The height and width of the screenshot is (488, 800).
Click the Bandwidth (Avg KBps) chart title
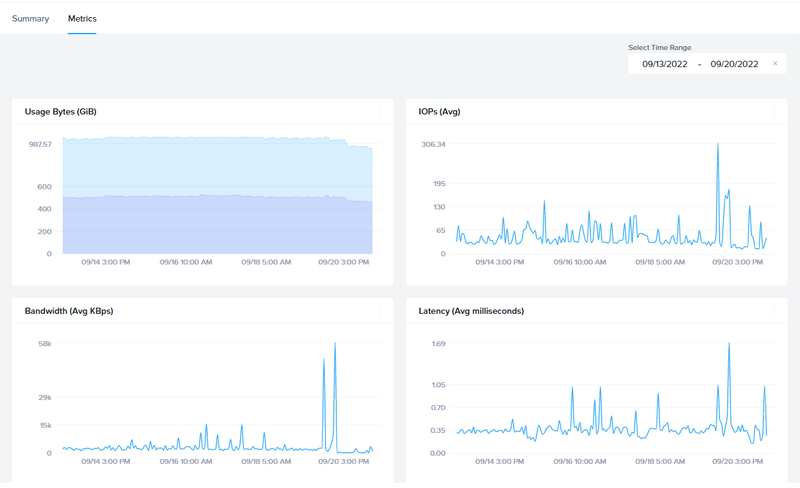click(x=68, y=311)
